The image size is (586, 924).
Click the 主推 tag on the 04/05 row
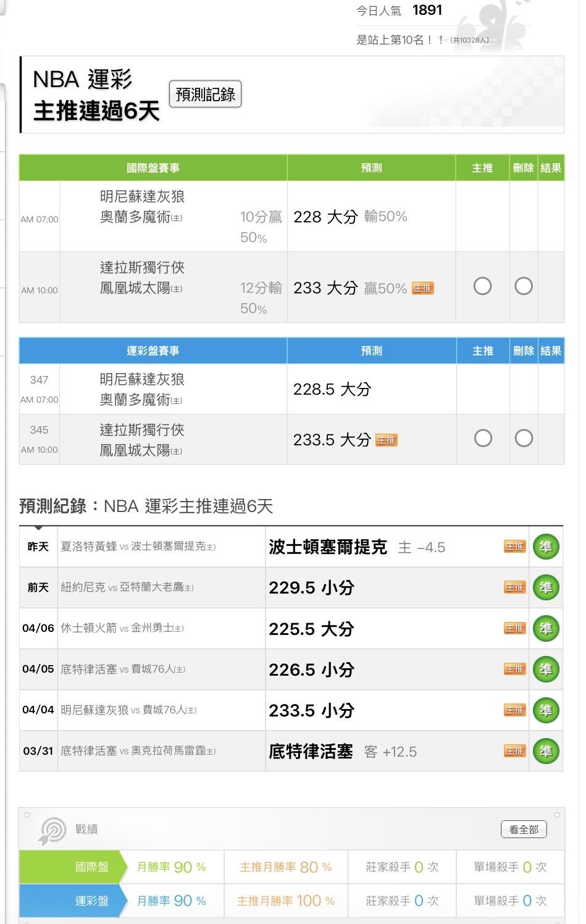point(514,669)
